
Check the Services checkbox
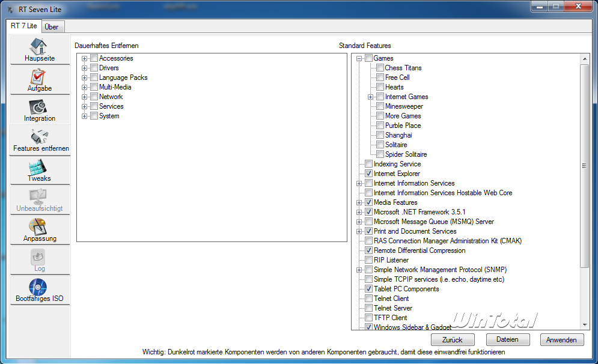coord(94,106)
